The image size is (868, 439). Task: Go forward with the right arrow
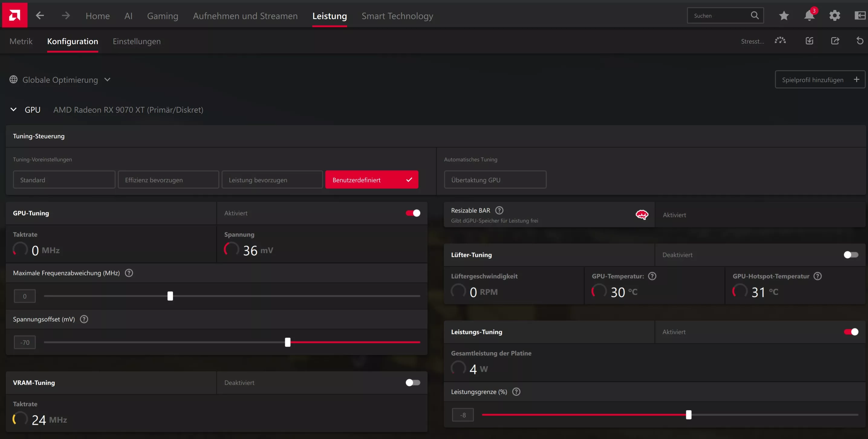coord(66,15)
